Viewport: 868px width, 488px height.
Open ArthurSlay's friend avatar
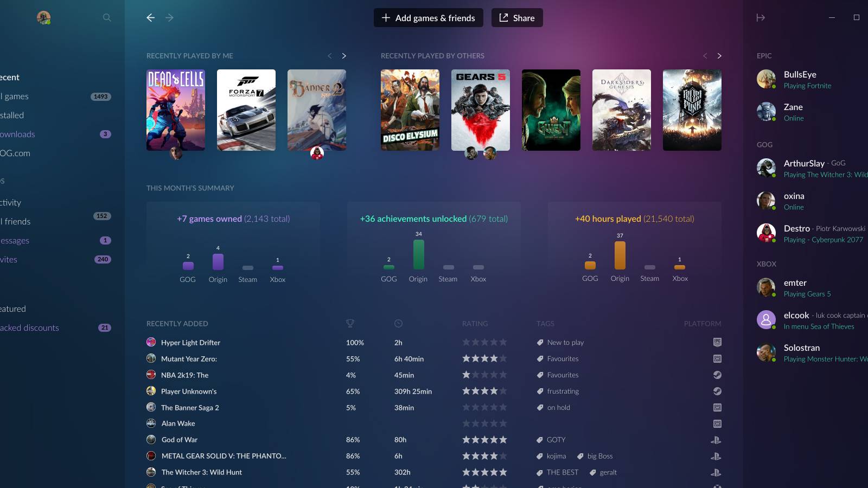(766, 168)
